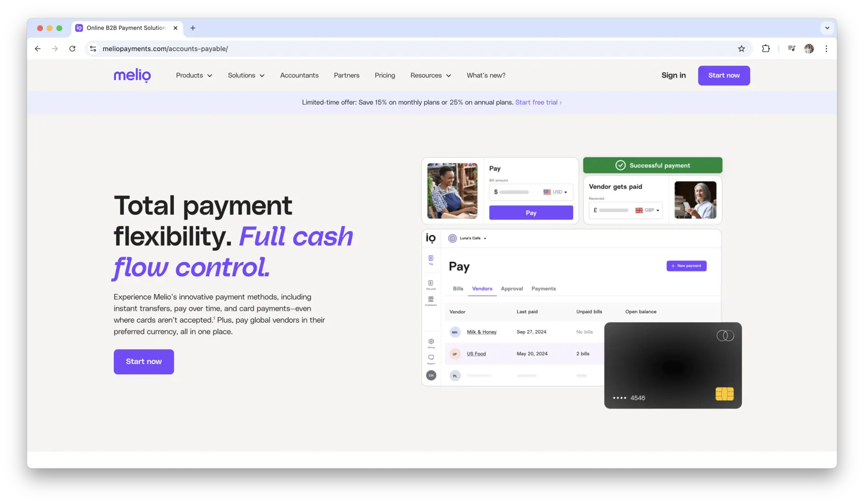
Task: Click the May 20, 2024 date cell
Action: (x=532, y=354)
